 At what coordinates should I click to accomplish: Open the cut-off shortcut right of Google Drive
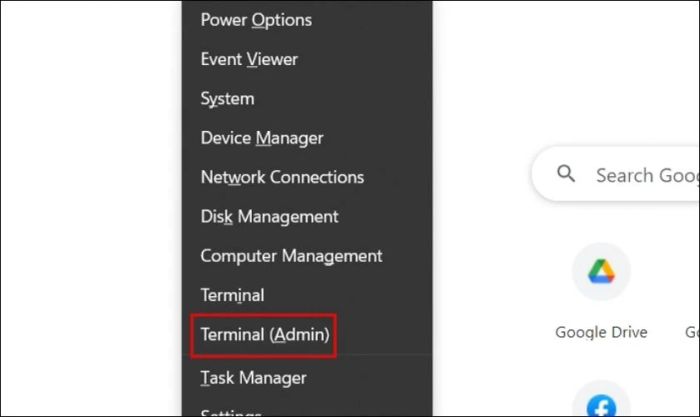(692, 332)
